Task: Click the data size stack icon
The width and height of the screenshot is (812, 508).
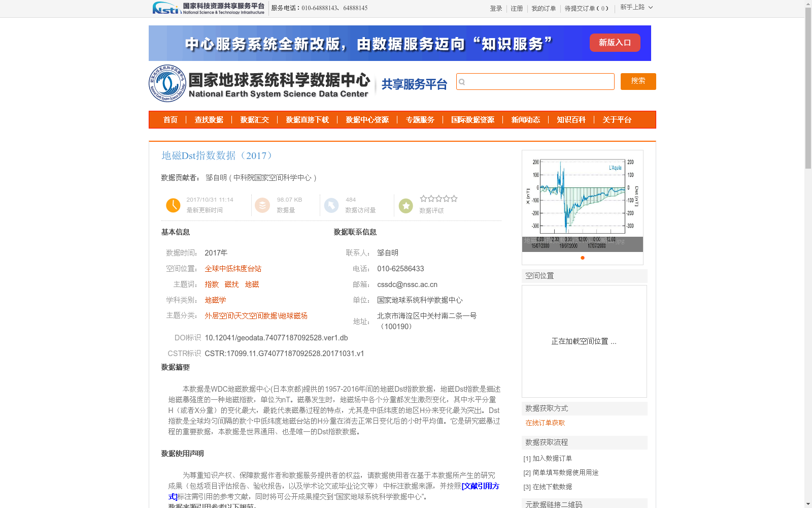Action: (262, 205)
